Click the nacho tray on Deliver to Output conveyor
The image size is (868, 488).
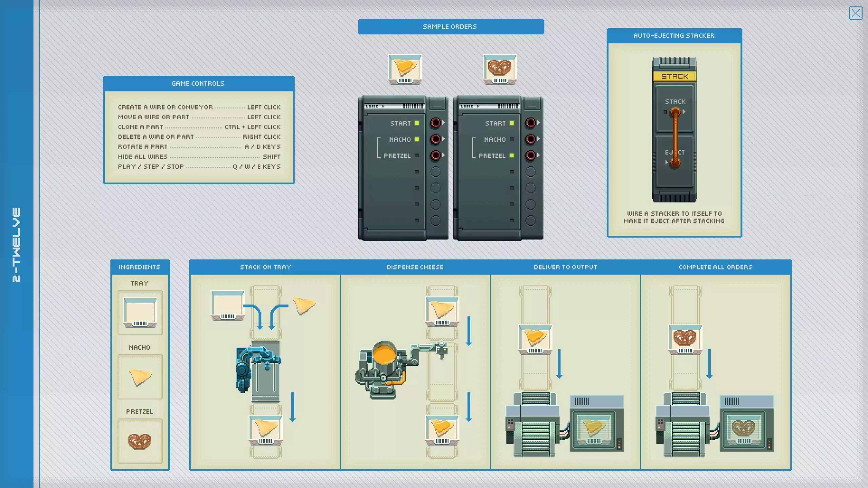coord(535,340)
